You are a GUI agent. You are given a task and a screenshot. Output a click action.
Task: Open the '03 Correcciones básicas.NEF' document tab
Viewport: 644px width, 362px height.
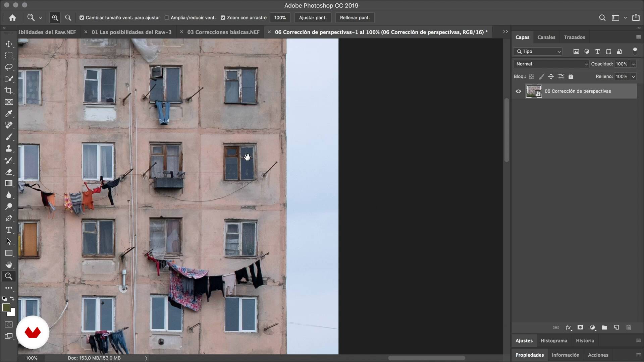tap(223, 32)
